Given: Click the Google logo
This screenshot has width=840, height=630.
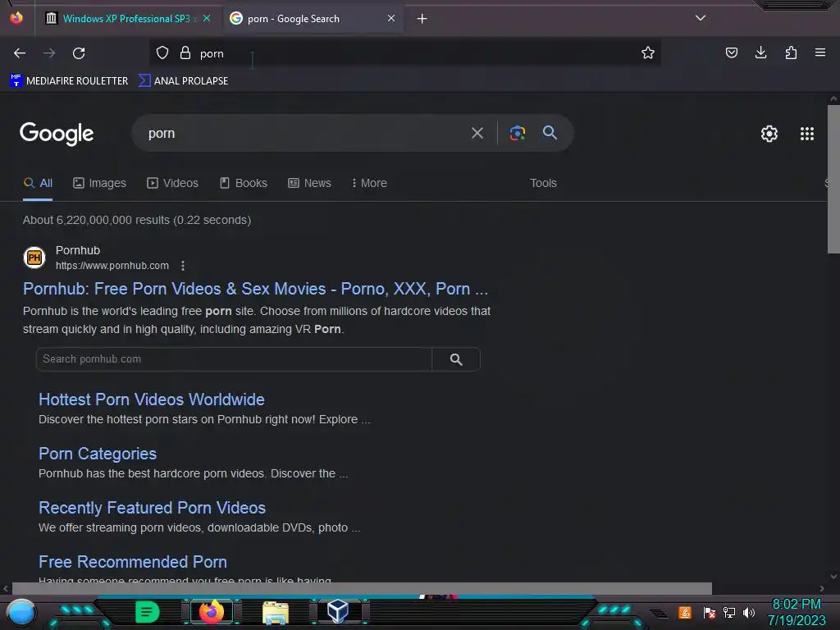Looking at the screenshot, I should 57,134.
